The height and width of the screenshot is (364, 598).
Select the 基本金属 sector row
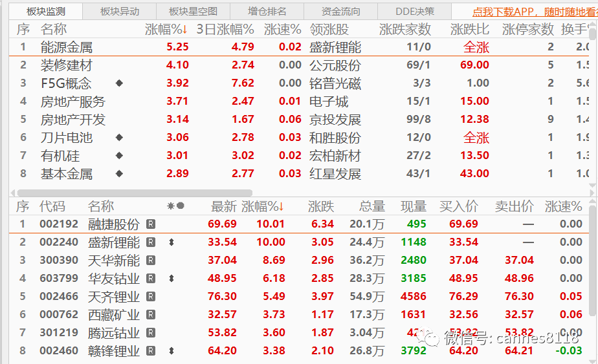299,173
